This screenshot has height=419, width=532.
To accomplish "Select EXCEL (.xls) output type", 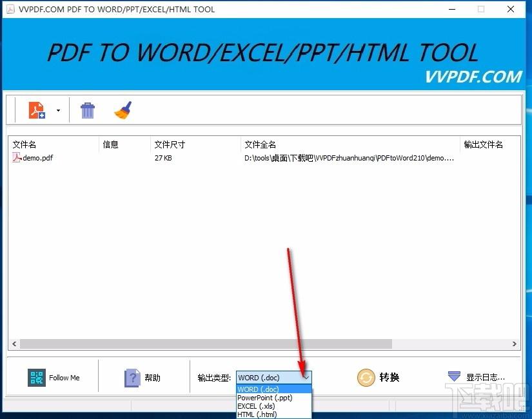I will coord(274,406).
